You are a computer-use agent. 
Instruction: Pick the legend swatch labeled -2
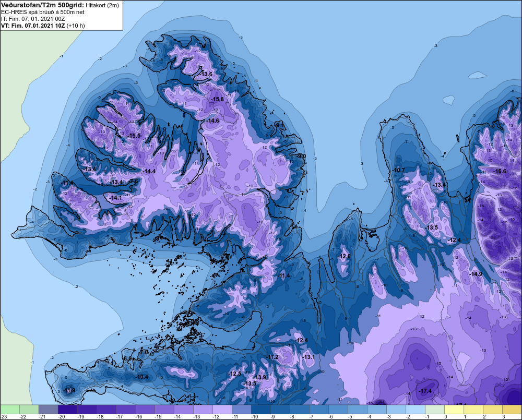(415, 409)
